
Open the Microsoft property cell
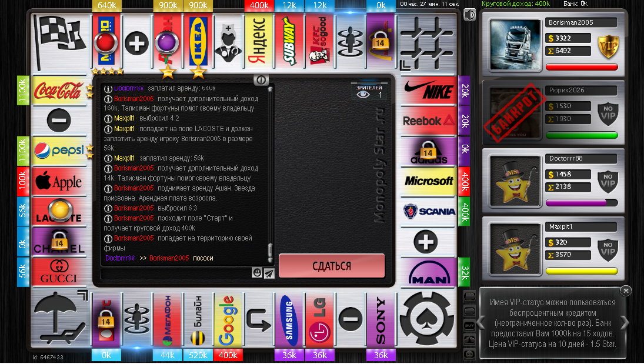click(x=429, y=181)
